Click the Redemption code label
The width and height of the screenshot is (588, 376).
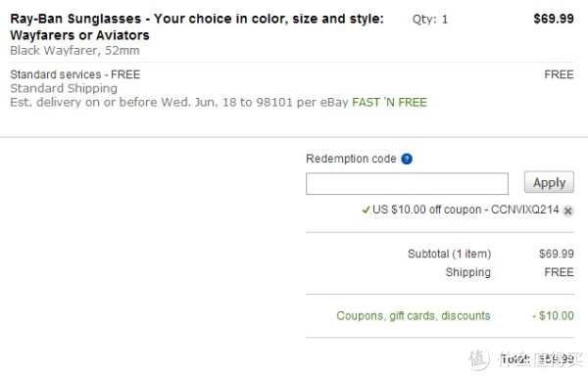click(351, 159)
